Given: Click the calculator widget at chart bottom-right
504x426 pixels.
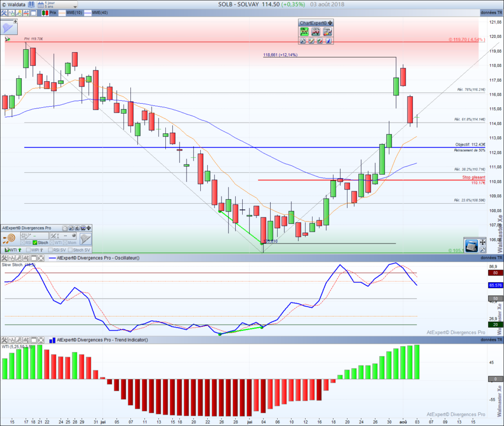Looking at the screenshot, I should click(x=472, y=246).
